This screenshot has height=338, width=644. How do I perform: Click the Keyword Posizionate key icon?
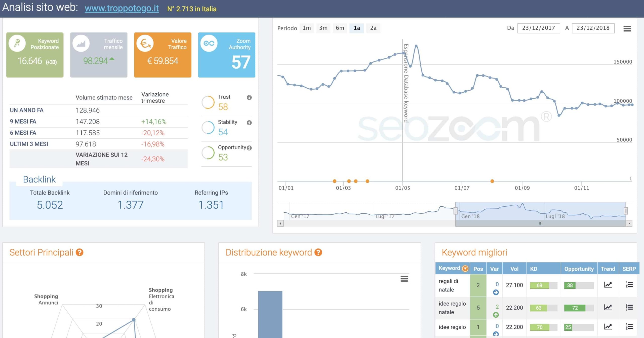coord(18,43)
